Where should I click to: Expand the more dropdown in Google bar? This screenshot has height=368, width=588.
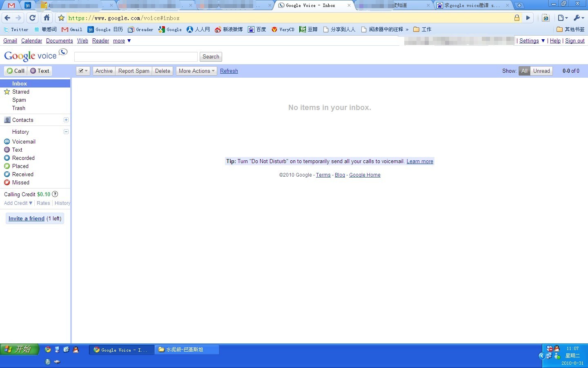pyautogui.click(x=122, y=41)
